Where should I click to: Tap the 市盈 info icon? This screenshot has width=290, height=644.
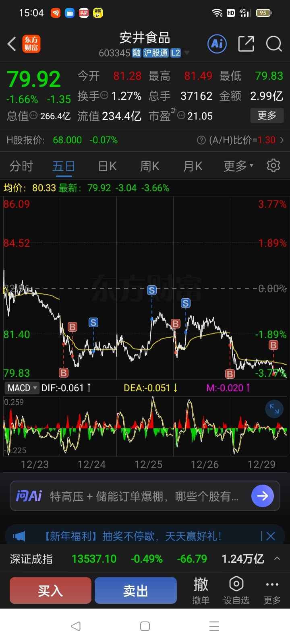pos(181,116)
